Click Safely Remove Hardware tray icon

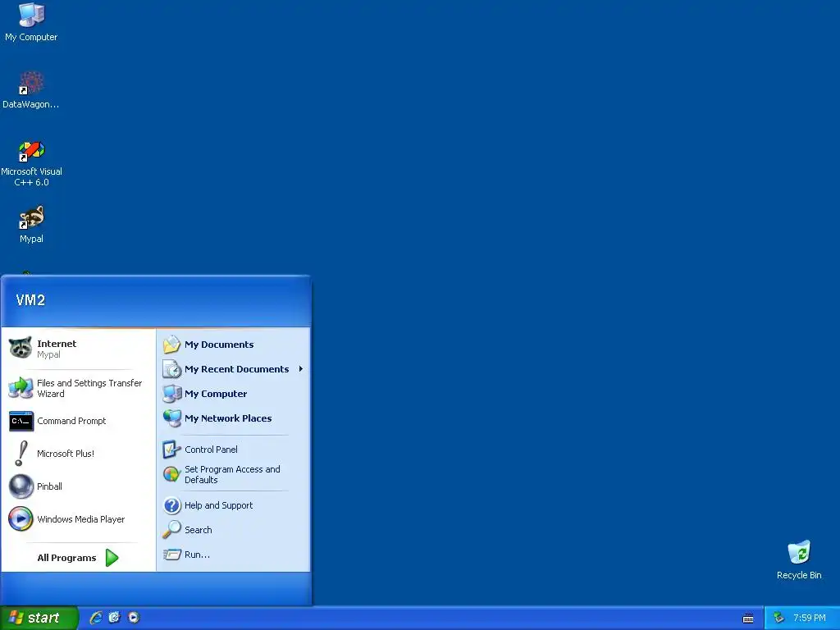point(778,618)
